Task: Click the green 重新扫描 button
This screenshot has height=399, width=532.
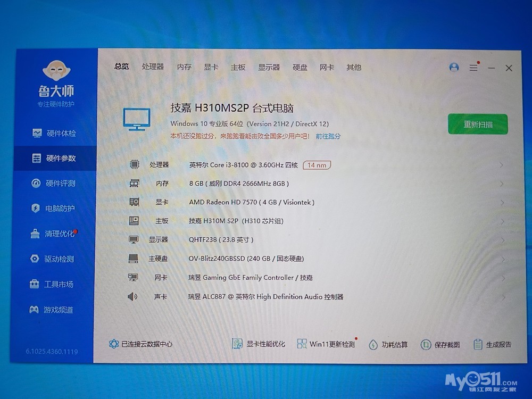Action: 477,124
